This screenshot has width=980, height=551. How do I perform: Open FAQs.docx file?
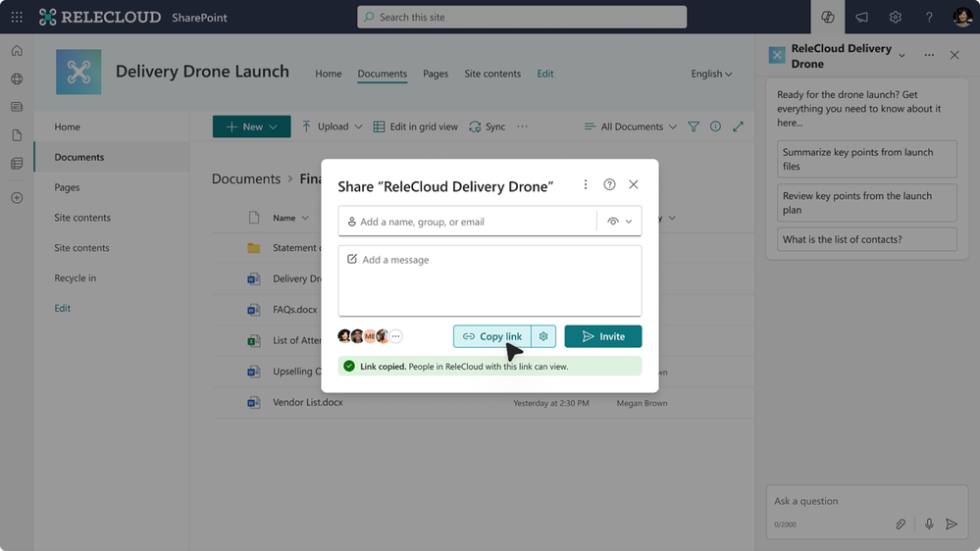(x=295, y=309)
